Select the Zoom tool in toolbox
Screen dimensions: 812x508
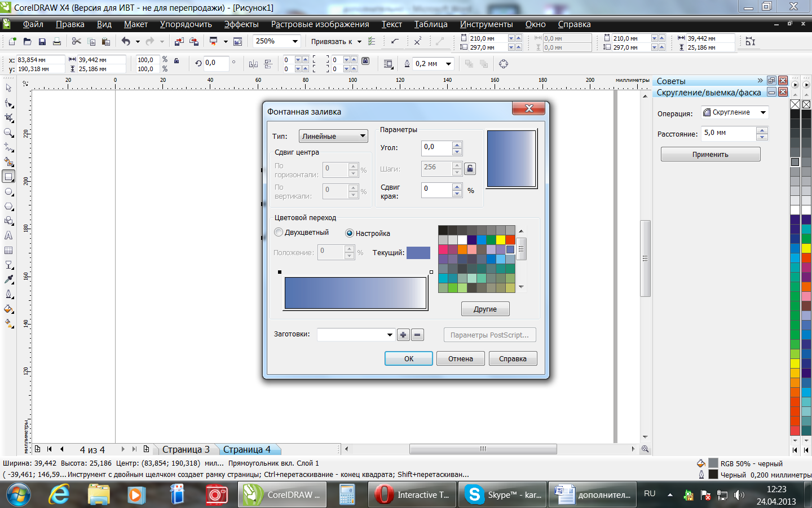point(8,133)
